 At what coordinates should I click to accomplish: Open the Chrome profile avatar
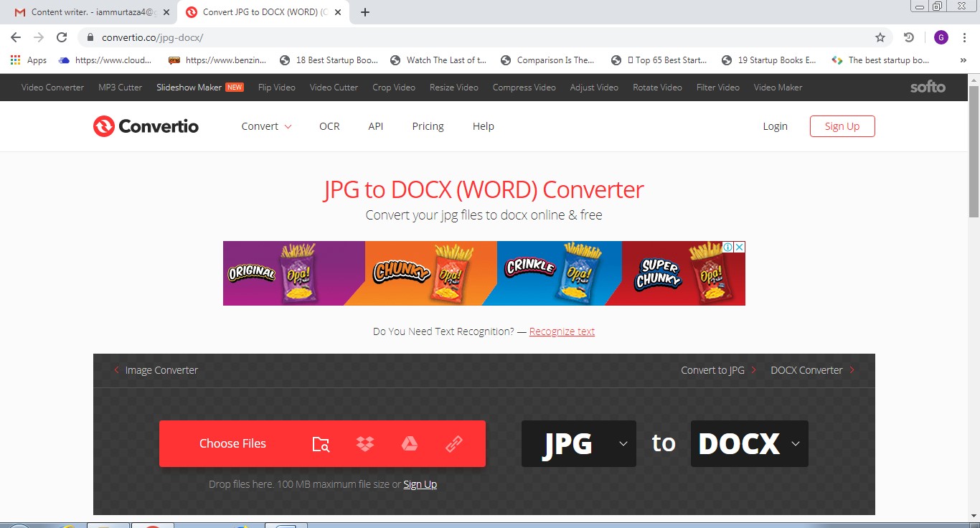[x=941, y=37]
